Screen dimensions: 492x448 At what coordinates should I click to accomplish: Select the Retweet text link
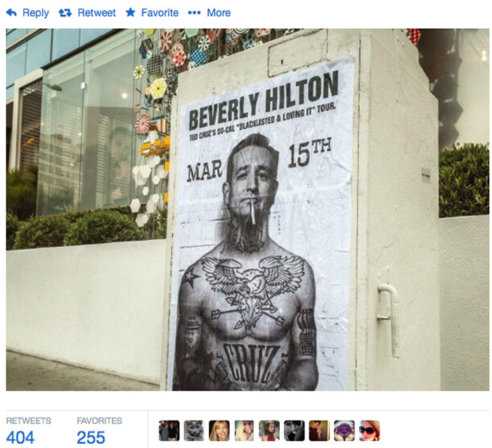tap(97, 13)
